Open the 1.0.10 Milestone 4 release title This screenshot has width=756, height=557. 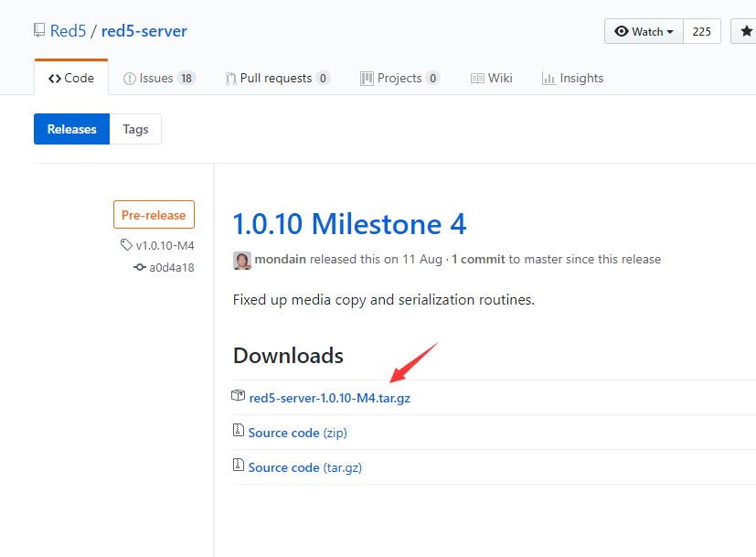[349, 224]
